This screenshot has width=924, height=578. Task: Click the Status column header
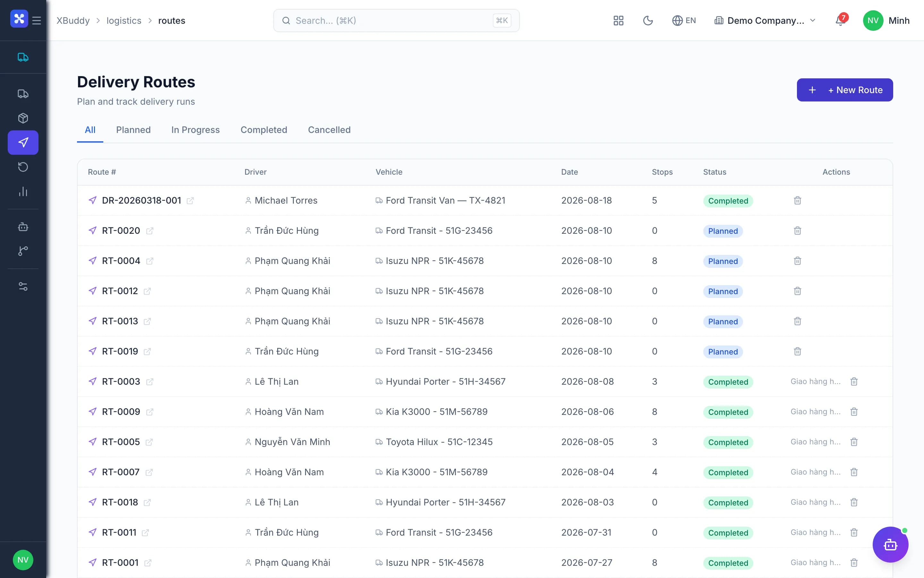pyautogui.click(x=714, y=172)
